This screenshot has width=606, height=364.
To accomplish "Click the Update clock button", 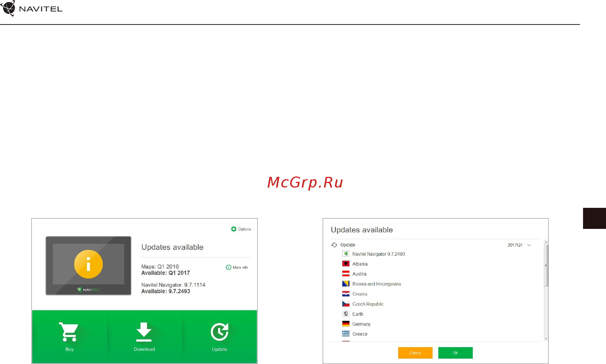I will coord(219,337).
